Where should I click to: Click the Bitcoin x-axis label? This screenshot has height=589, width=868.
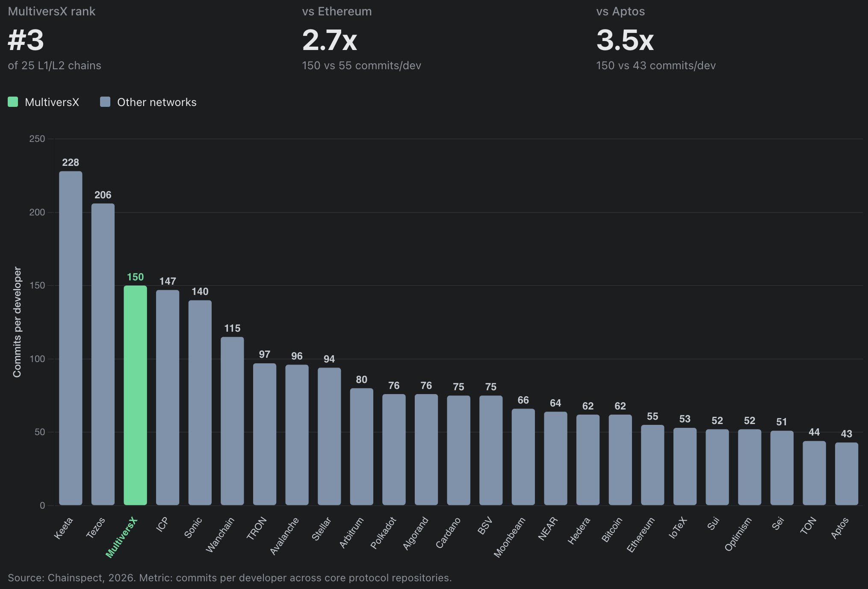tap(612, 530)
